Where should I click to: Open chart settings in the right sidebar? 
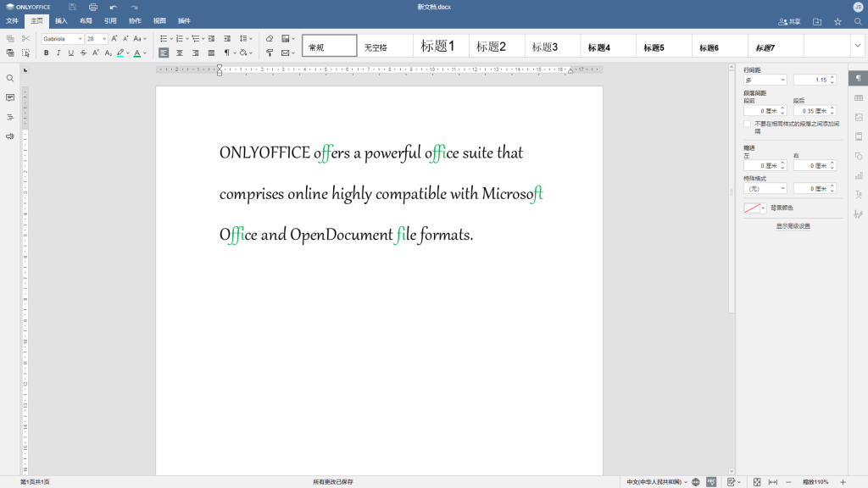859,176
